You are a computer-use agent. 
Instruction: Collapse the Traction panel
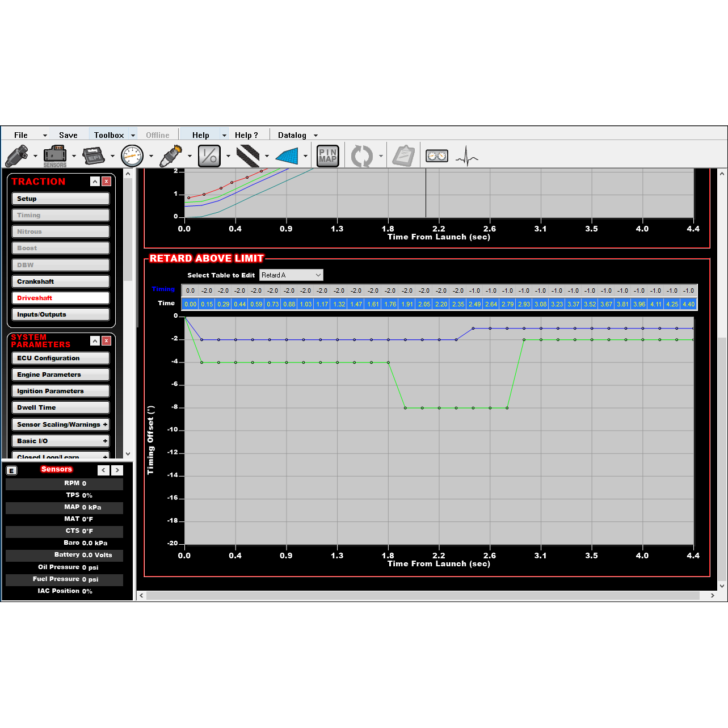click(95, 182)
